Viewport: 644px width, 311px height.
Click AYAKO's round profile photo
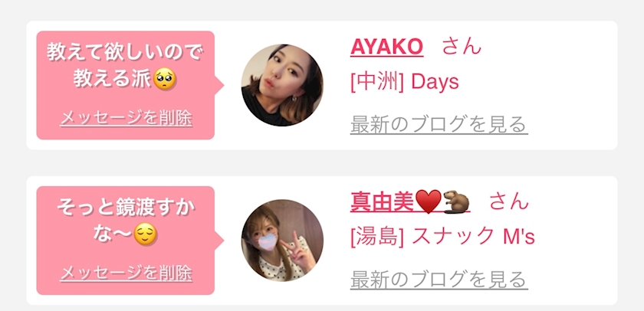click(282, 85)
